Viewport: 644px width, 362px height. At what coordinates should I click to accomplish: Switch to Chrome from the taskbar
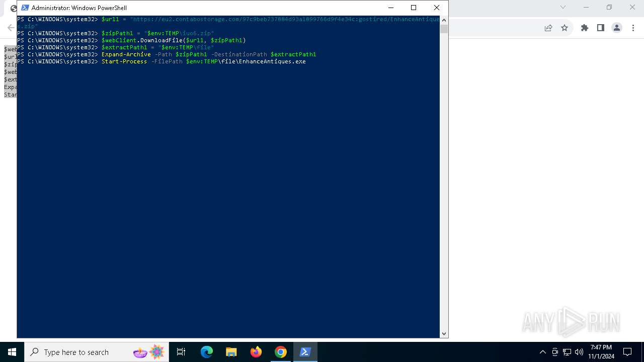click(x=280, y=352)
